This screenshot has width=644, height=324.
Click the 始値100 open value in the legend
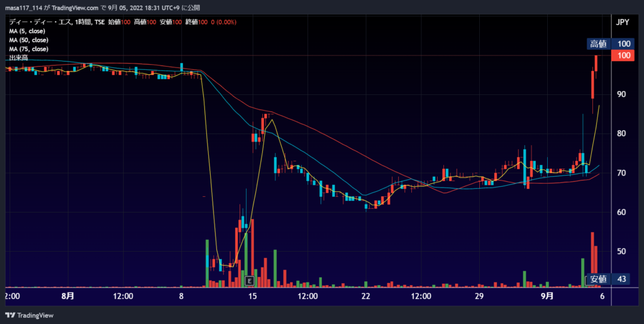119,22
